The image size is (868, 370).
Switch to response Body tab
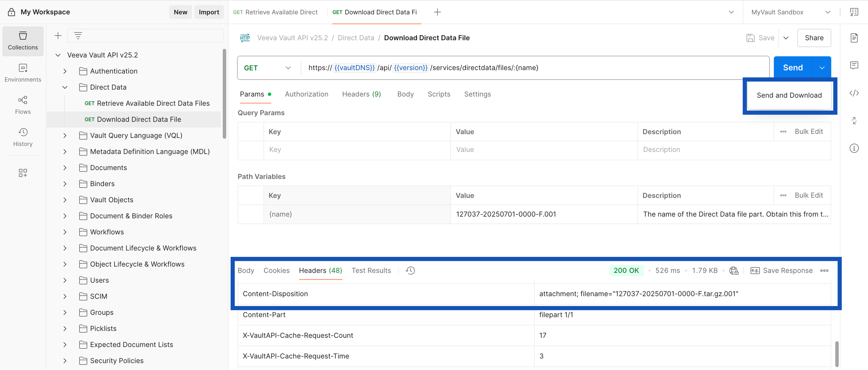tap(246, 270)
